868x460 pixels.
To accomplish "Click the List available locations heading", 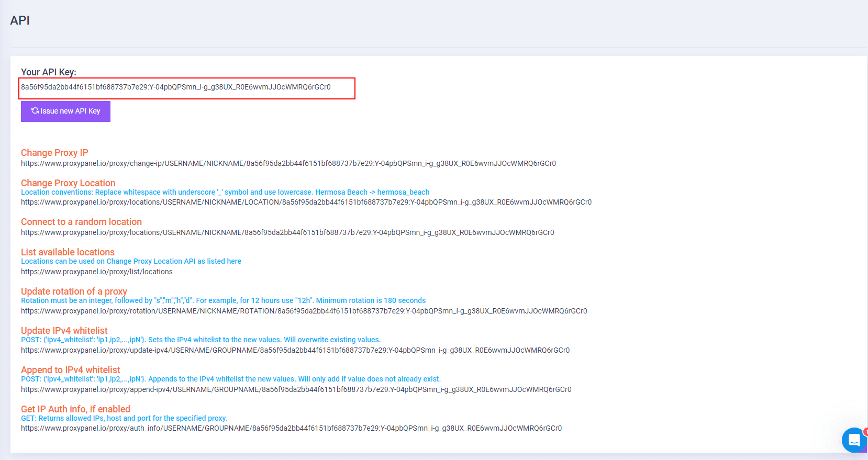I will coord(68,252).
